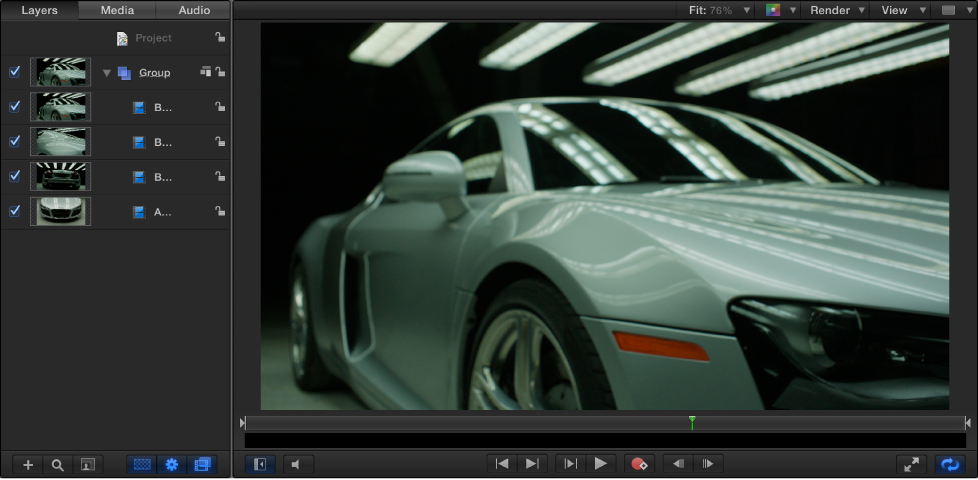The width and height of the screenshot is (978, 480).
Task: Click the play range Out marker
Action: tap(967, 423)
